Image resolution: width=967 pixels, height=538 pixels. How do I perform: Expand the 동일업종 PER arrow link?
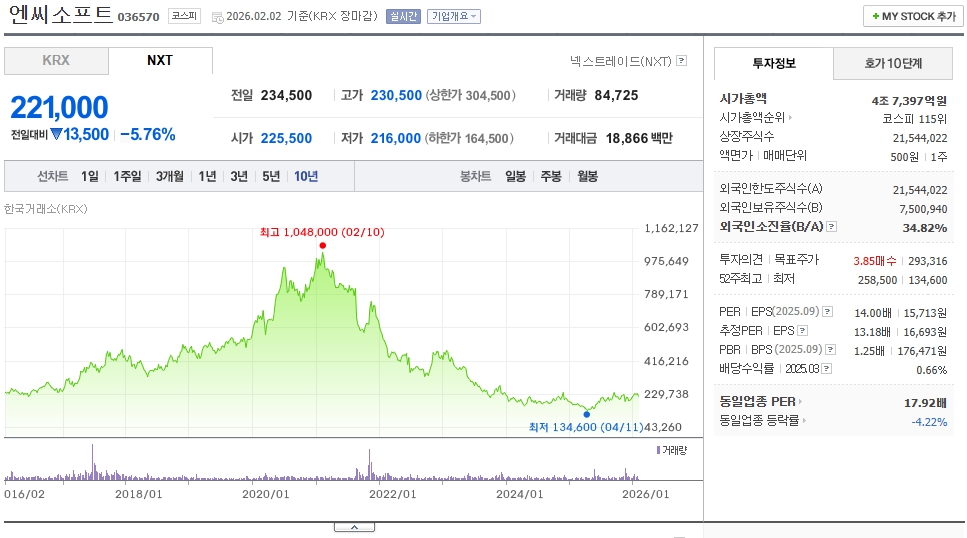[x=800, y=402]
